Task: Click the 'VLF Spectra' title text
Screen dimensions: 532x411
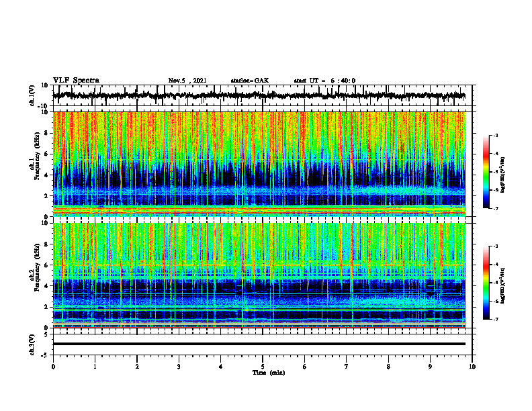Action: (x=76, y=81)
